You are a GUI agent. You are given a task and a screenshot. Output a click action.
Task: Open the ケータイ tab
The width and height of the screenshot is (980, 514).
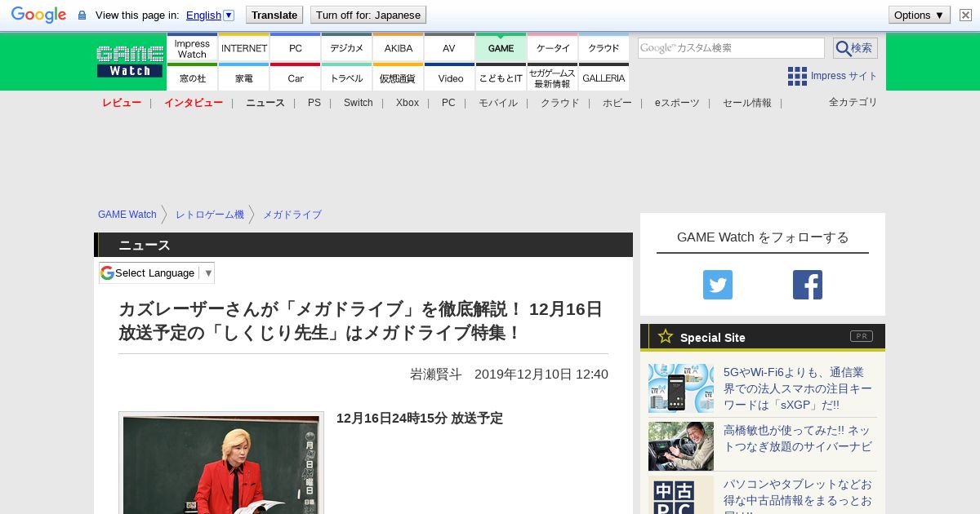click(553, 48)
